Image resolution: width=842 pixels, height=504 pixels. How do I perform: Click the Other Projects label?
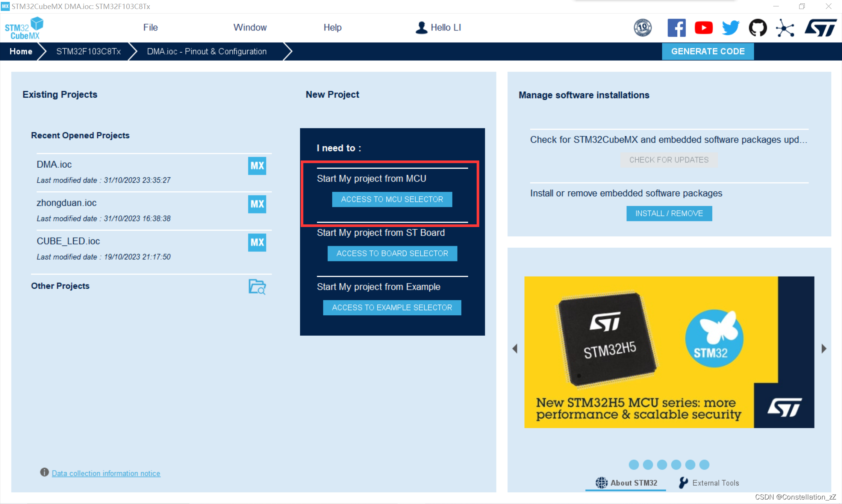(60, 286)
